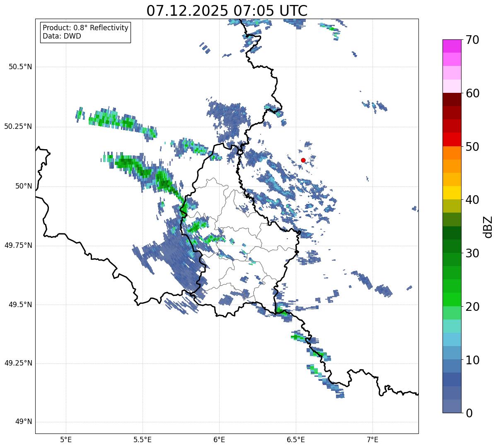Click the 7°E longitude label
Image resolution: width=498 pixels, height=448 pixels.
[372, 440]
